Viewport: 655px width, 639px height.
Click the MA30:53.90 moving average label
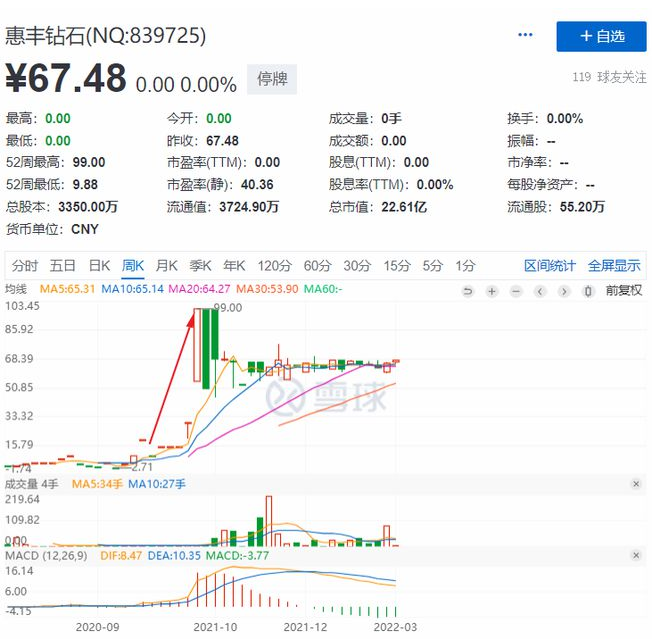[267, 289]
